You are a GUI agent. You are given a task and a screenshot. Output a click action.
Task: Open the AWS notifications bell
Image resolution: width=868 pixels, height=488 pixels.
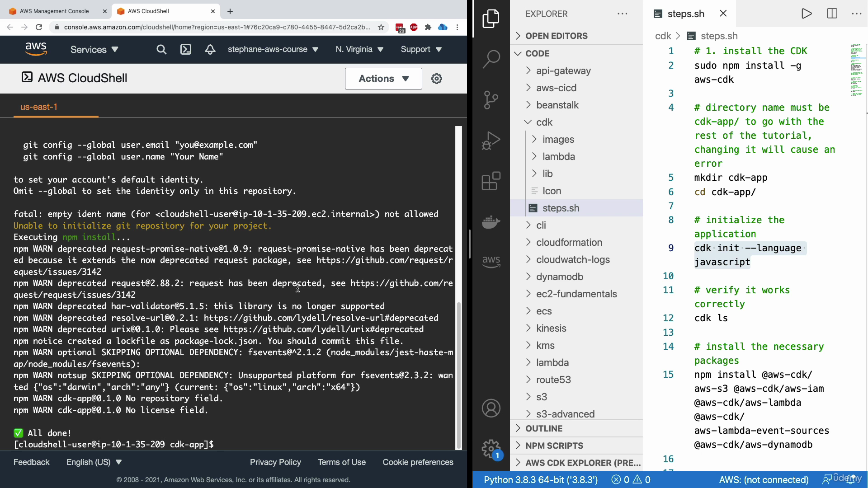click(210, 49)
